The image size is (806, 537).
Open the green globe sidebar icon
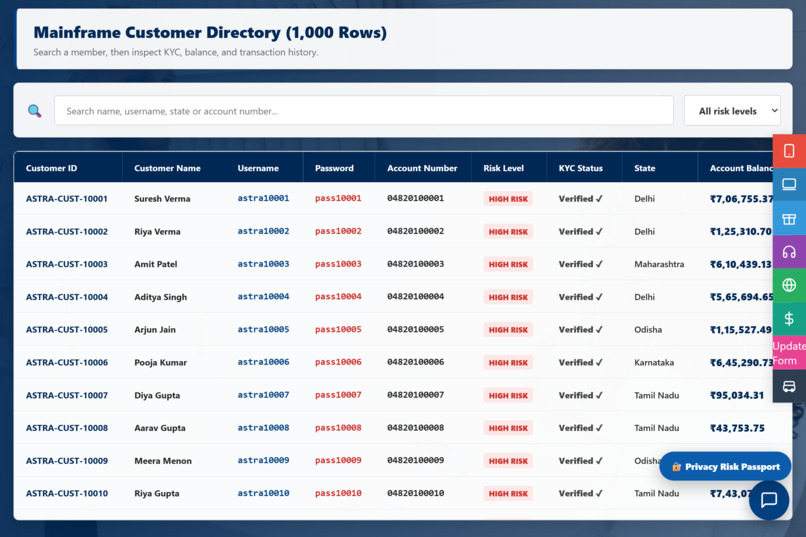point(789,285)
